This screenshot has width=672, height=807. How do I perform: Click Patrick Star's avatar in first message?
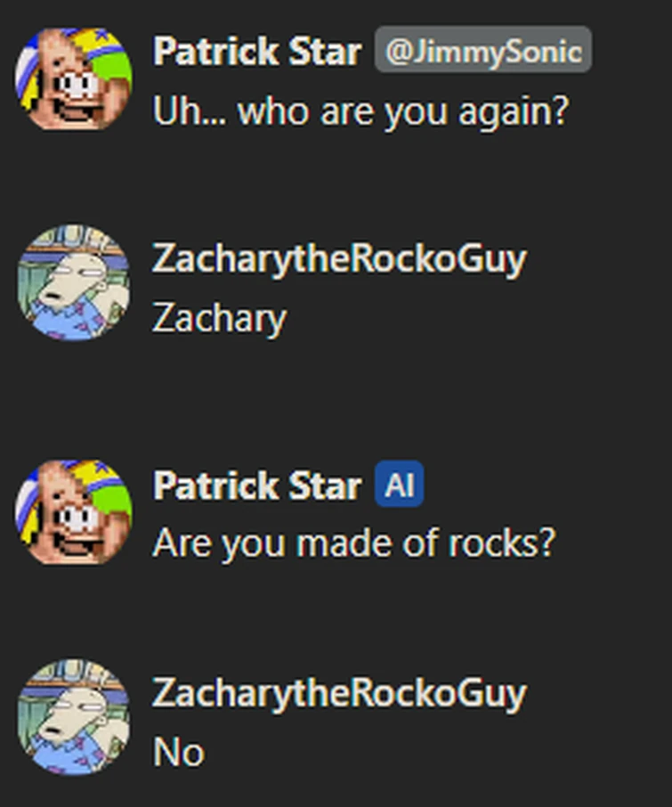74,78
